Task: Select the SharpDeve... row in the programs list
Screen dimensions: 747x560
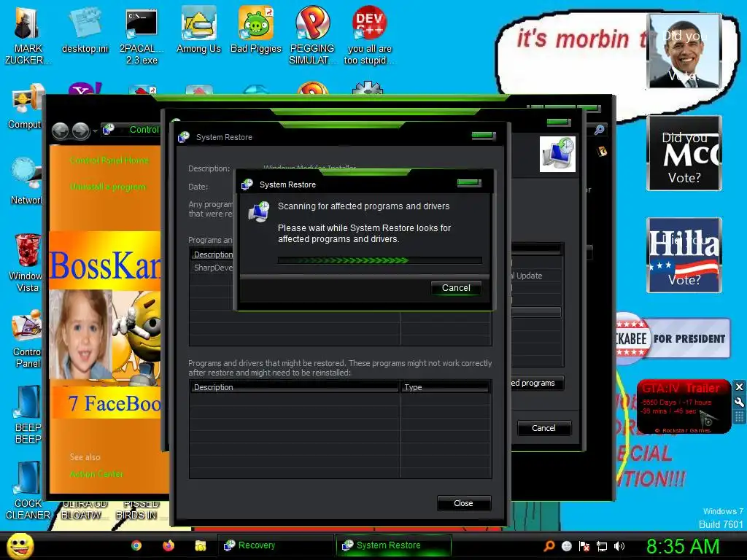Action: [212, 268]
